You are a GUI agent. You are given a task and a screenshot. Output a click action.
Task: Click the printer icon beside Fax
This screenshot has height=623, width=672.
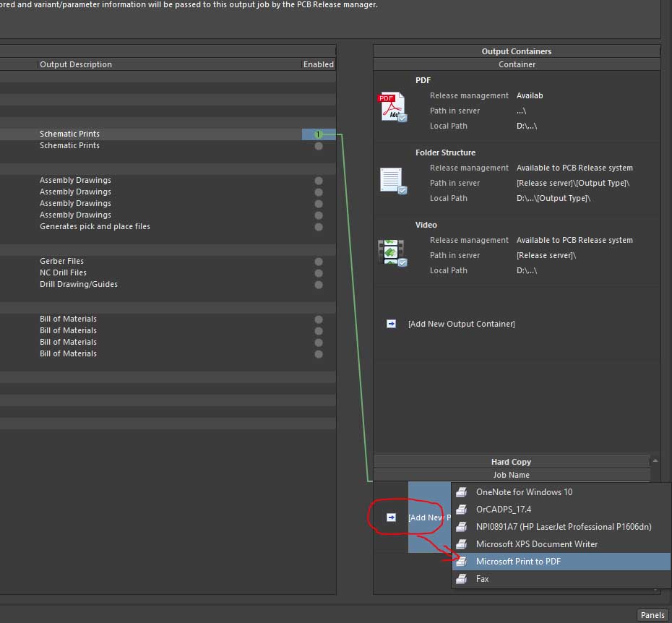tap(462, 579)
